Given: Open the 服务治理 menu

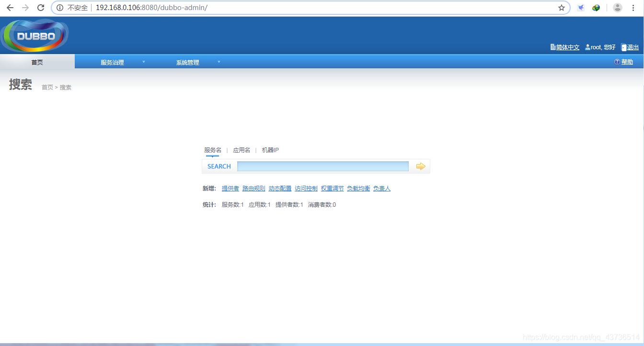Looking at the screenshot, I should pyautogui.click(x=112, y=62).
